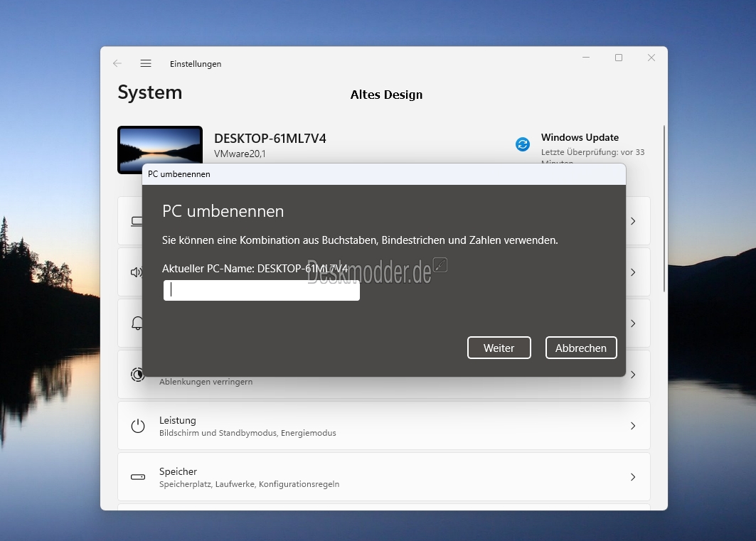This screenshot has width=756, height=541.
Task: Open the Leistung entry
Action: (x=384, y=426)
